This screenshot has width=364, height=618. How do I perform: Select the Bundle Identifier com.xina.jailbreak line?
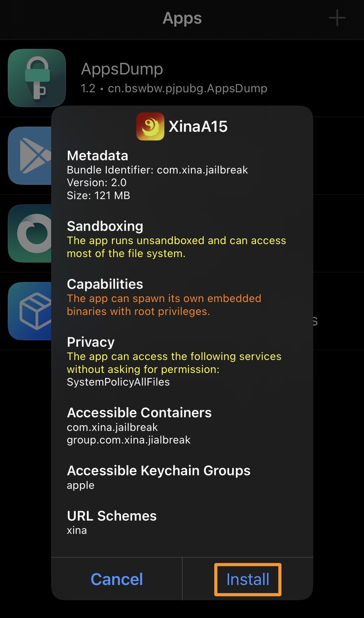pyautogui.click(x=157, y=170)
